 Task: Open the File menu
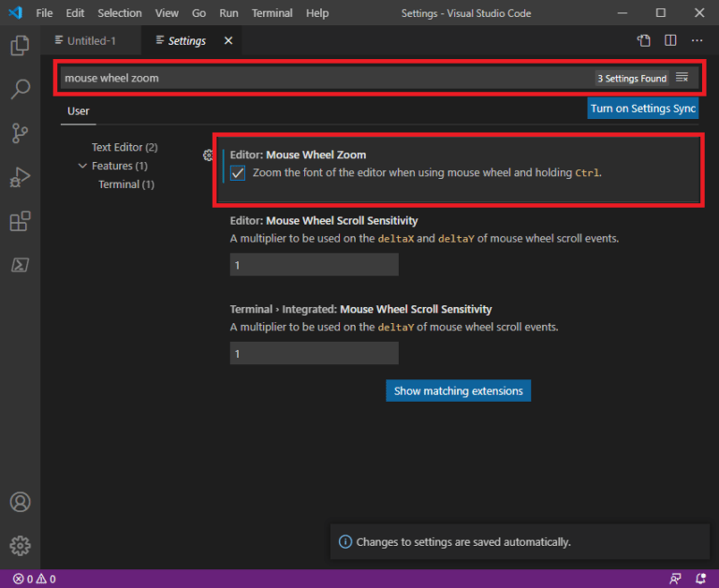click(x=45, y=13)
